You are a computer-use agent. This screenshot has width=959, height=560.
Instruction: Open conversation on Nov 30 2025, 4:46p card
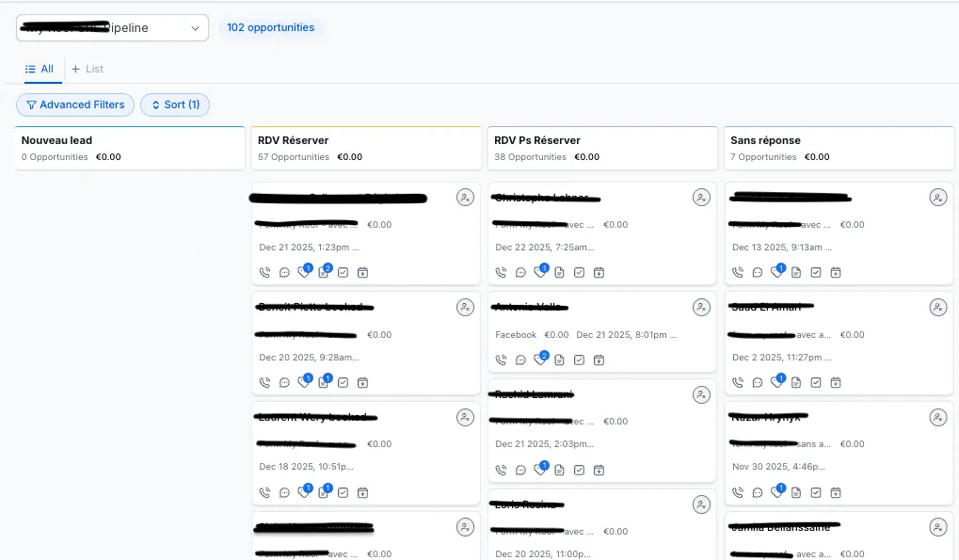point(758,493)
